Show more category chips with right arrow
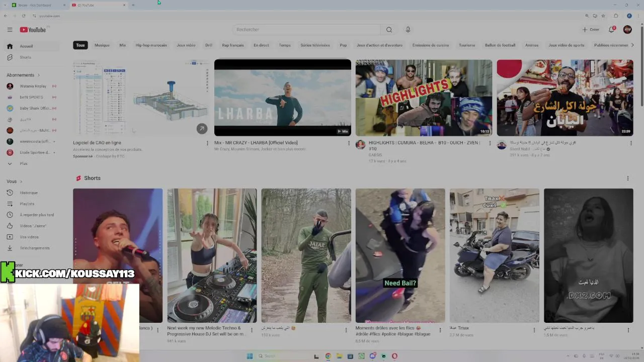Viewport: 644px width, 362px height. click(632, 45)
